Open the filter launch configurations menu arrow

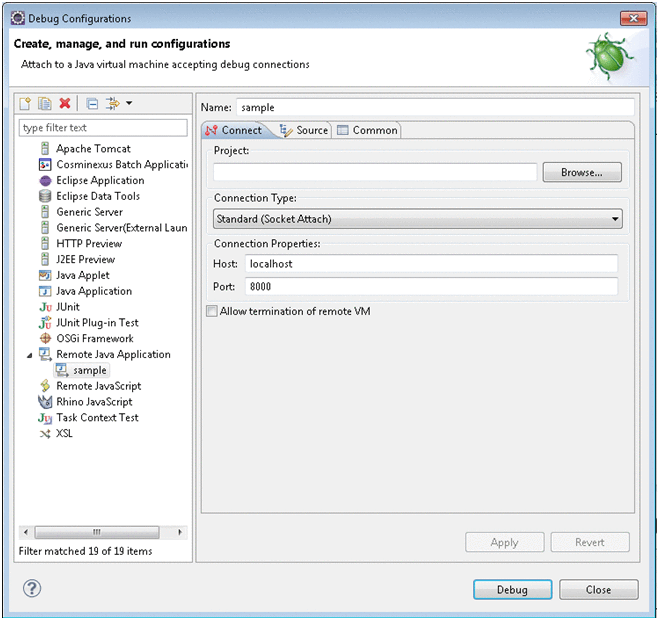[x=129, y=103]
